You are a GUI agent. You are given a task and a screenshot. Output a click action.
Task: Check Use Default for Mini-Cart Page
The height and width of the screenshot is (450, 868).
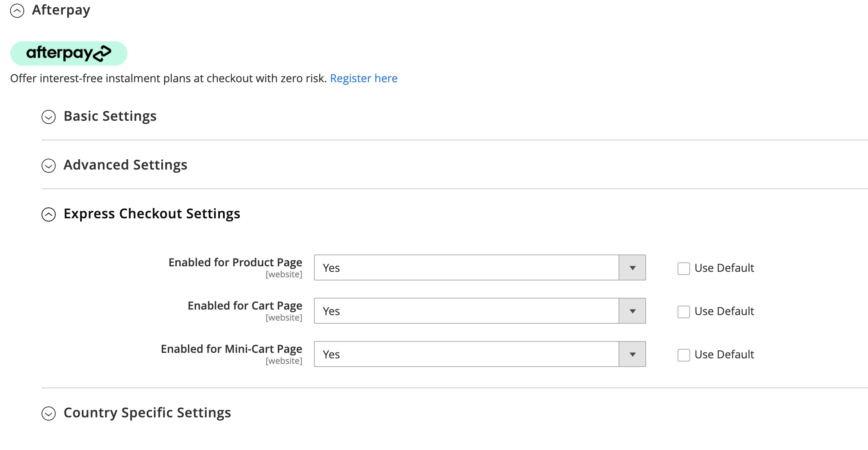[x=684, y=355]
